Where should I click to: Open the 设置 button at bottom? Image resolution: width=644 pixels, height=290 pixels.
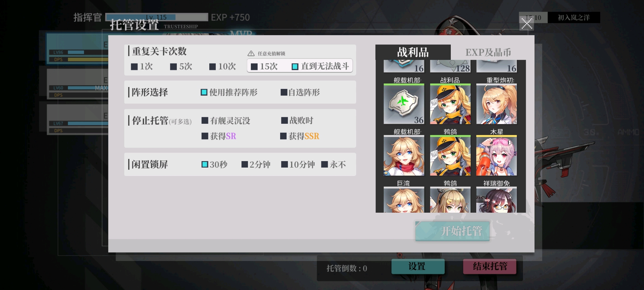[x=418, y=266]
